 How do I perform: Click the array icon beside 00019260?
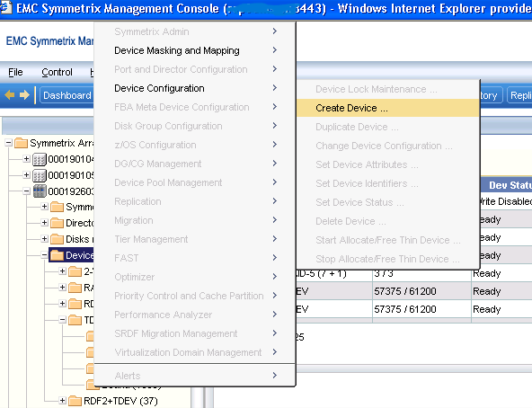pyautogui.click(x=40, y=191)
